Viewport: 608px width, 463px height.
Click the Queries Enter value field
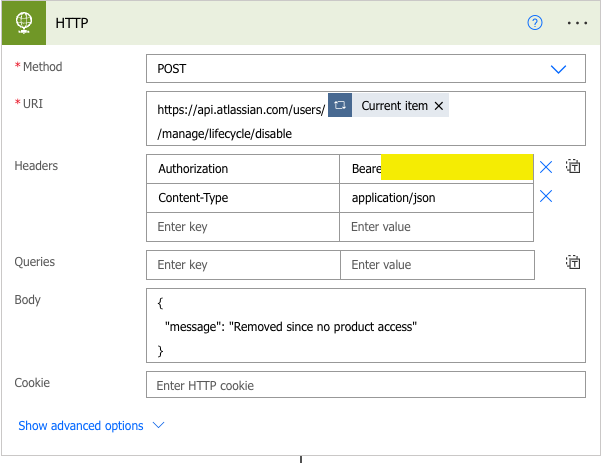tap(436, 265)
